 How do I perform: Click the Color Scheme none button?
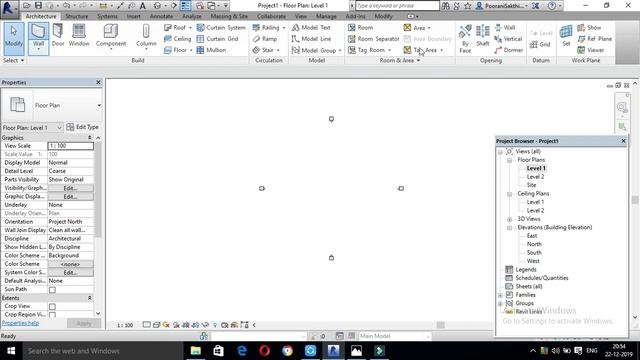pos(70,264)
